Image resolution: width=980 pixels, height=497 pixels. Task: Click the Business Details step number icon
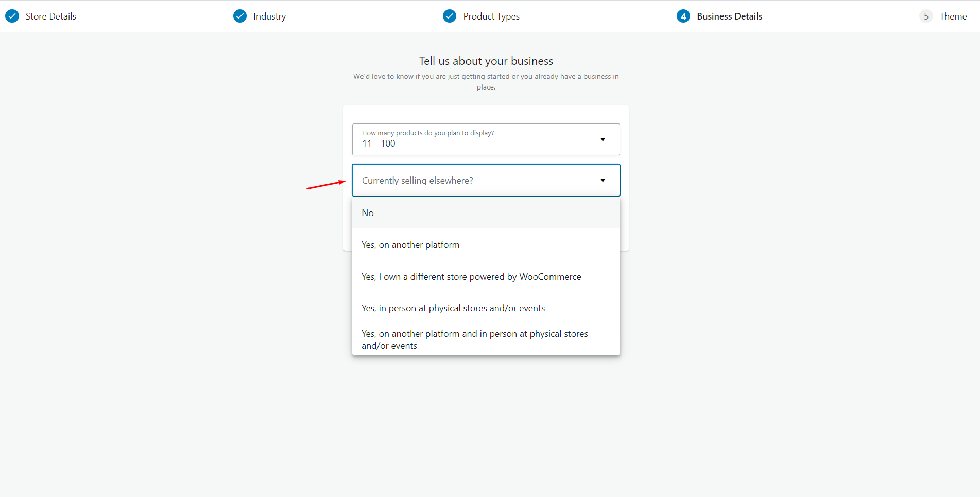(683, 16)
